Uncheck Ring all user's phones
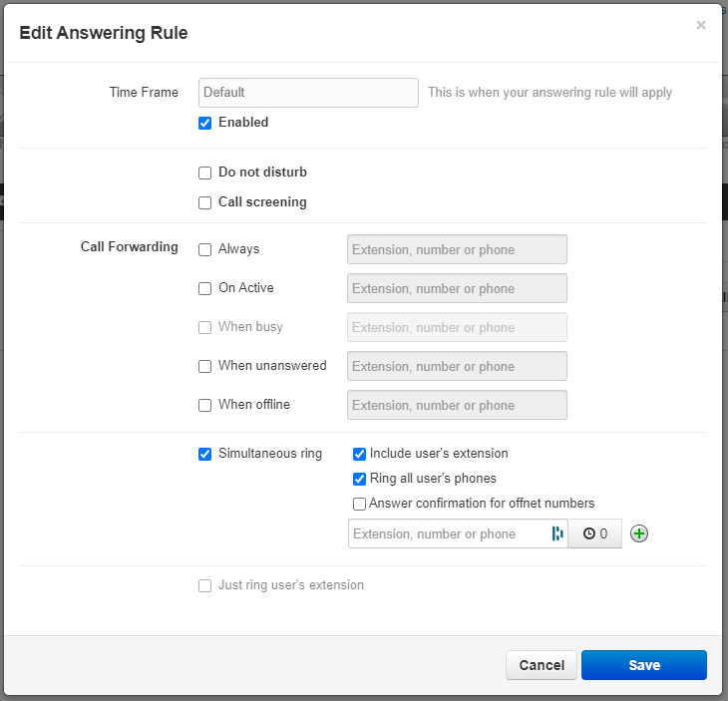Screen dimensions: 728x701 359,479
